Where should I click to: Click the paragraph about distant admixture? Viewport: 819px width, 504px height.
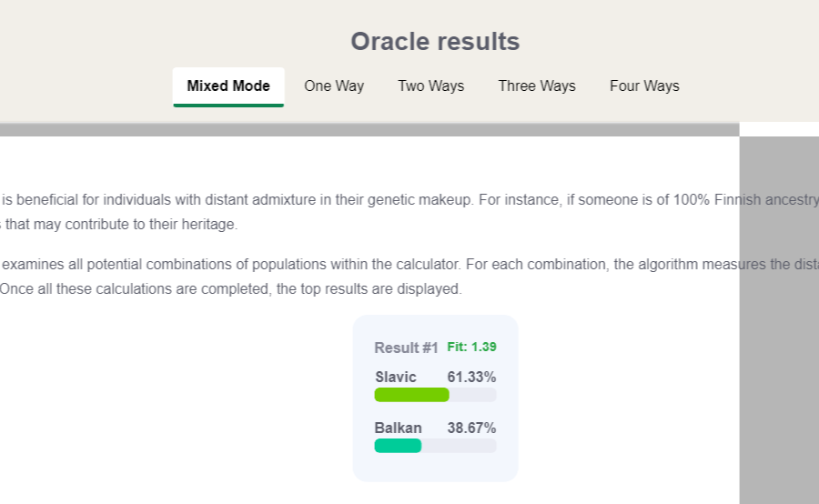(409, 212)
